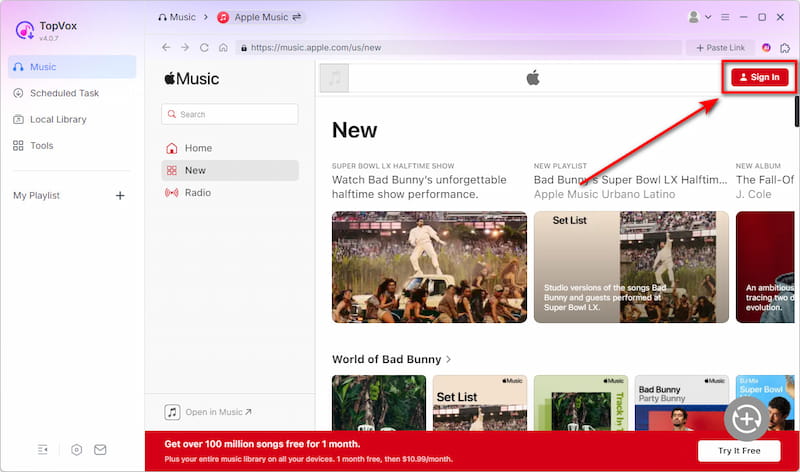Click the Apple Music Search field
800x472 pixels.
[230, 114]
